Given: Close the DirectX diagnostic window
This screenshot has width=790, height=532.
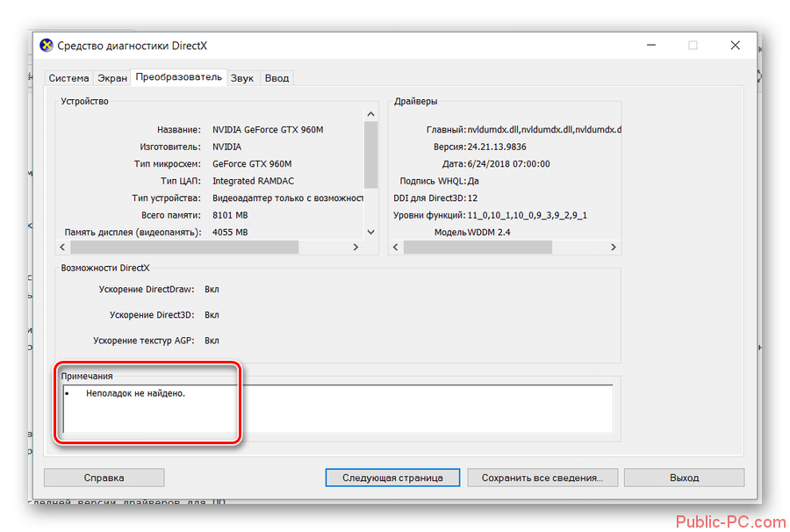Looking at the screenshot, I should [735, 46].
